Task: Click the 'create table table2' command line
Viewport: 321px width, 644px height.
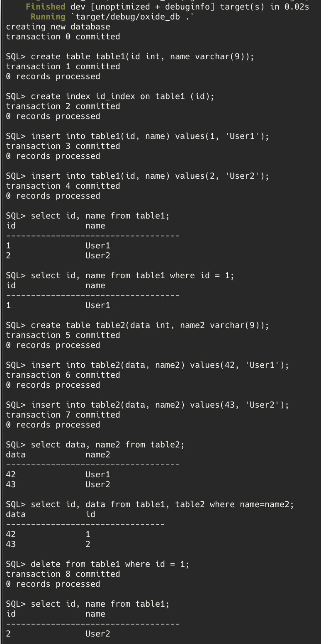Action: (x=137, y=325)
